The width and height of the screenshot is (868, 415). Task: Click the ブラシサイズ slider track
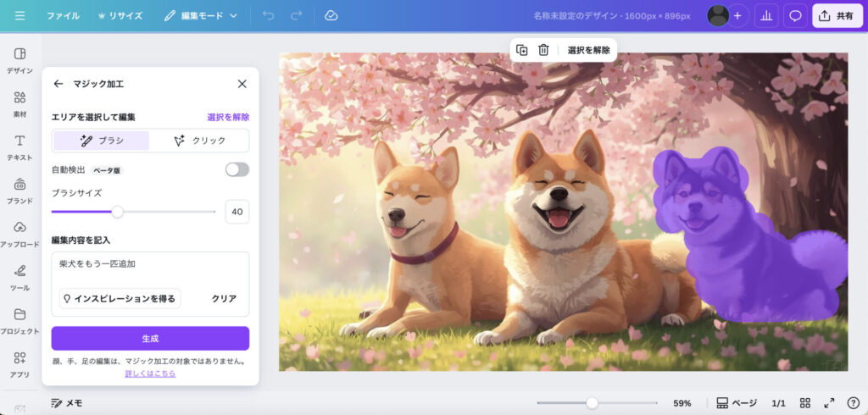[170, 212]
